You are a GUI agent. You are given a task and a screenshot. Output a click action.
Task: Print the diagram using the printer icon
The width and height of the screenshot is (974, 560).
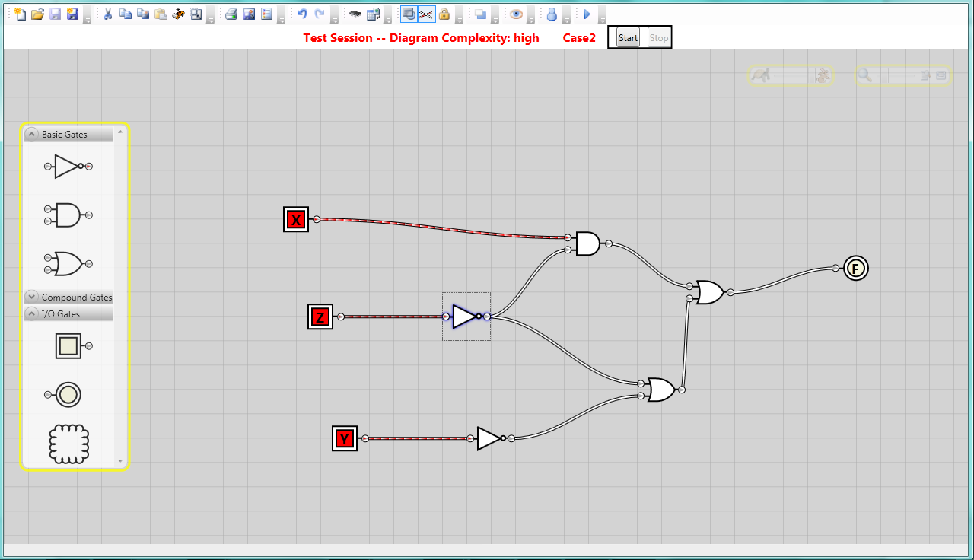pyautogui.click(x=231, y=14)
